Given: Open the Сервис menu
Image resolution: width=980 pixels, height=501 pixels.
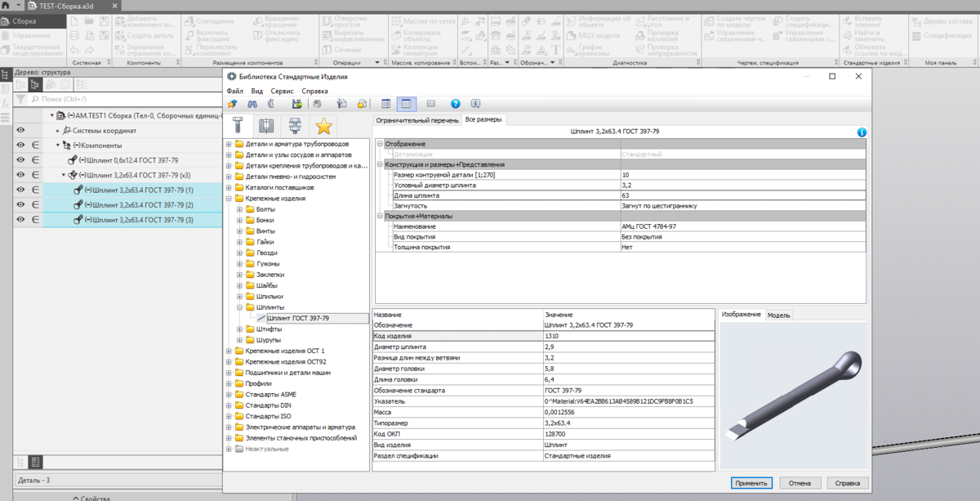Looking at the screenshot, I should (x=282, y=92).
